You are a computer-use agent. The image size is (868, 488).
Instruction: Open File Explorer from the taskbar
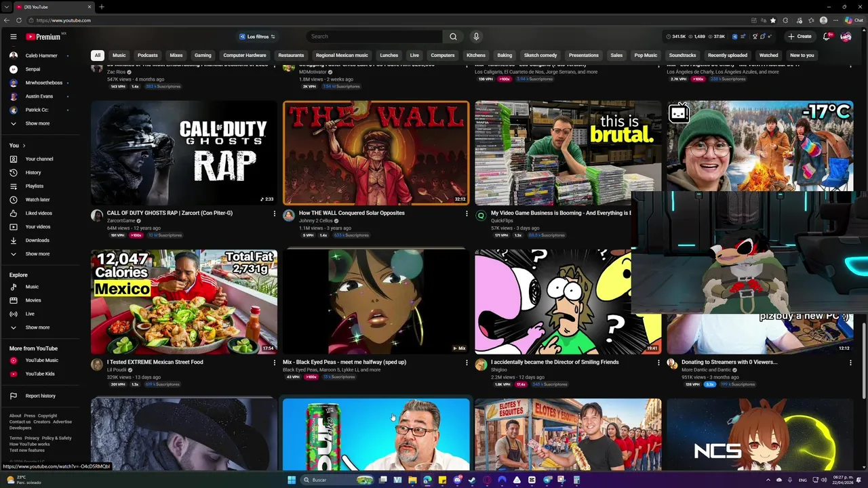(412, 480)
